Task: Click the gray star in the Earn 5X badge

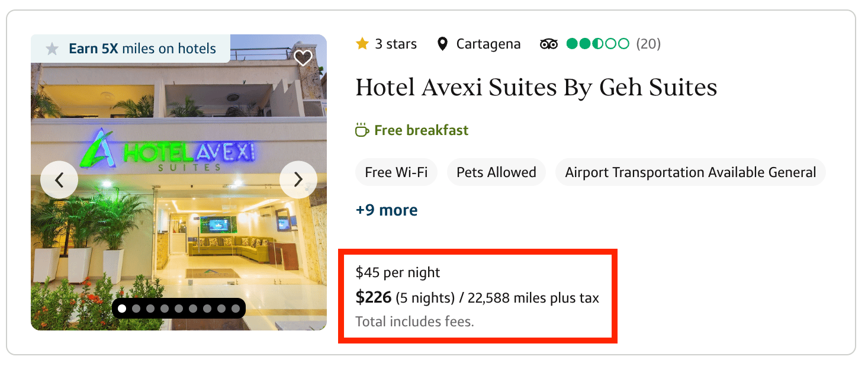Action: pos(53,49)
